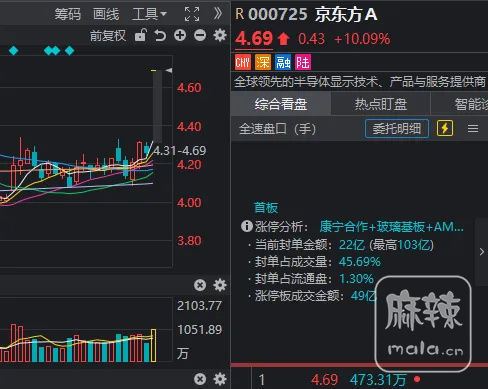Click the 委托明细 order detail button
This screenshot has width=488, height=389.
point(397,128)
